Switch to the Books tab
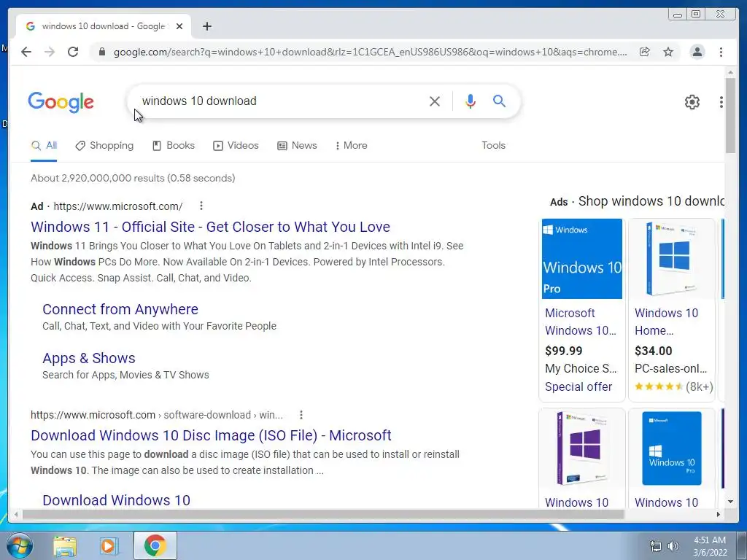The height and width of the screenshot is (560, 747). pos(174,146)
